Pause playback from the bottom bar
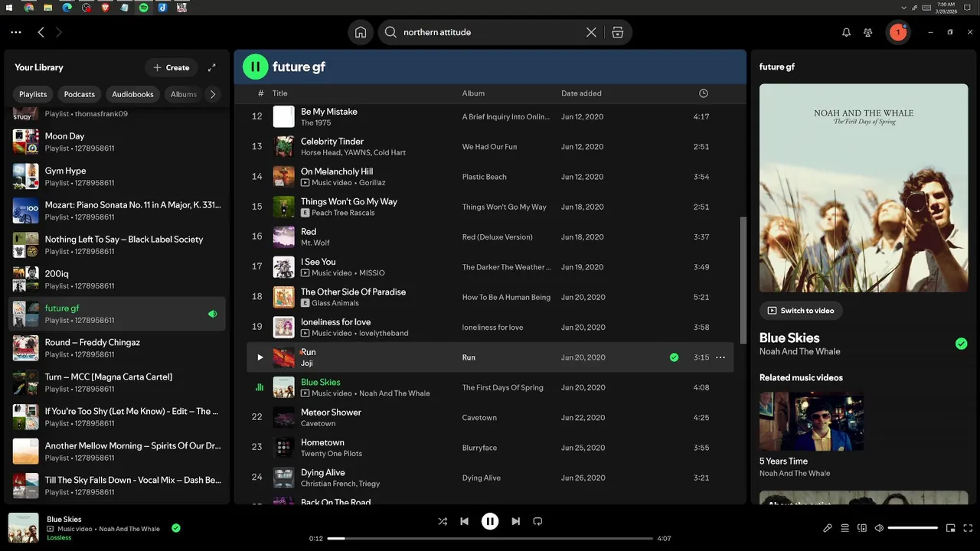Viewport: 980px width, 551px height. click(x=490, y=521)
